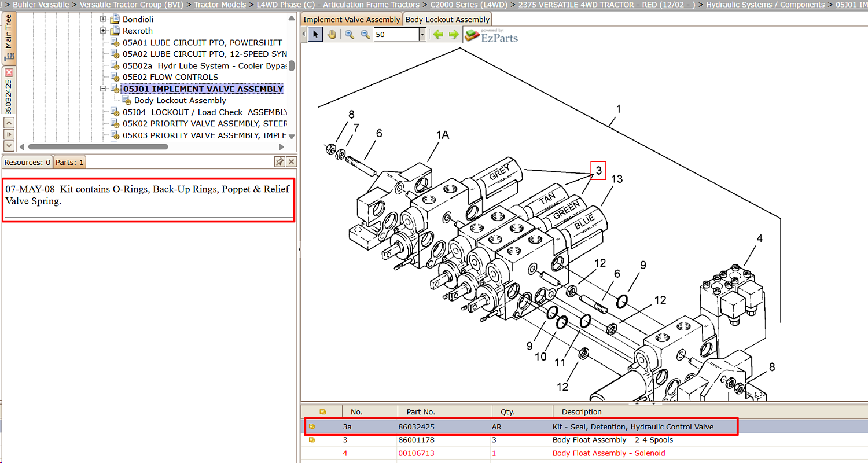Viewport: 868px width, 463px height.
Task: Open the Hydraulic Systems / Components breadcrumb
Action: pos(766,5)
